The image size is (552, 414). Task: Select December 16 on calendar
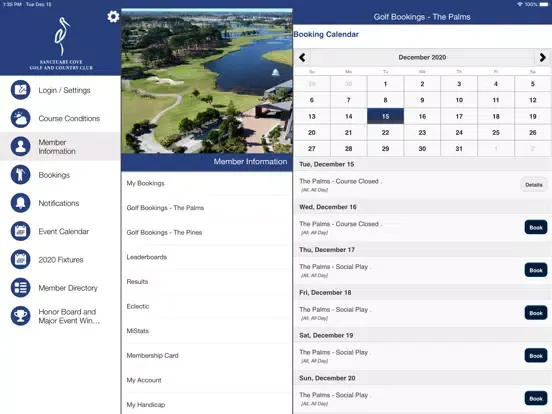pos(422,116)
